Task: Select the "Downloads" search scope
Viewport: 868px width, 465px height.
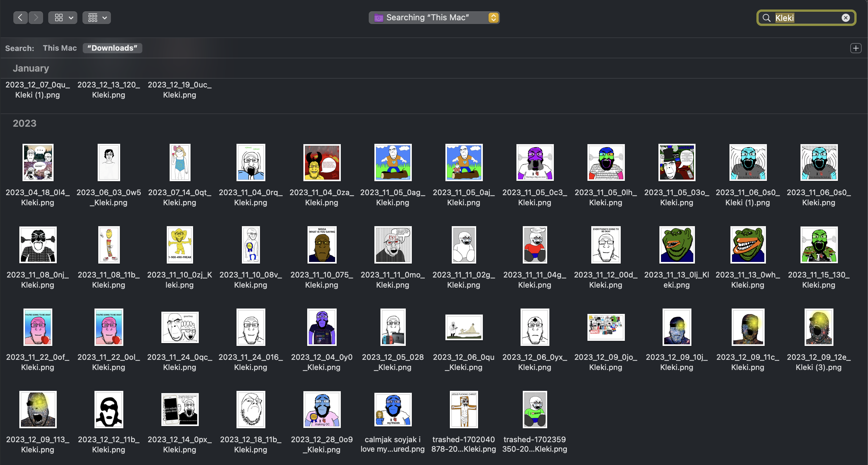Action: [x=112, y=48]
